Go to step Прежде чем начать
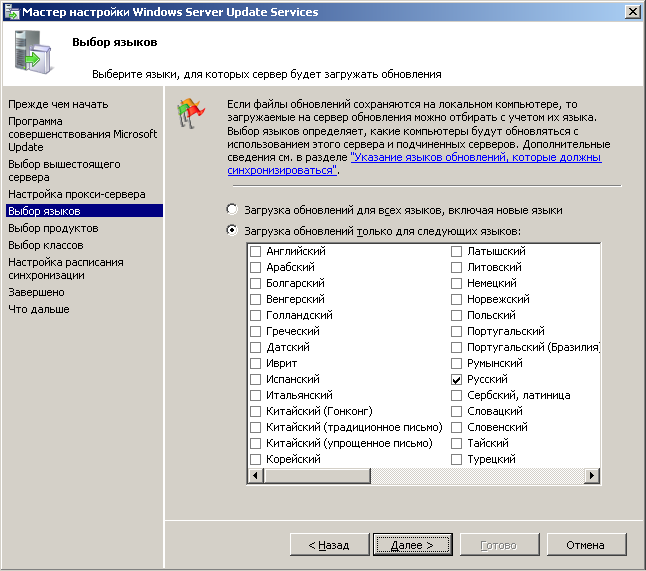This screenshot has height=571, width=646. point(58,104)
